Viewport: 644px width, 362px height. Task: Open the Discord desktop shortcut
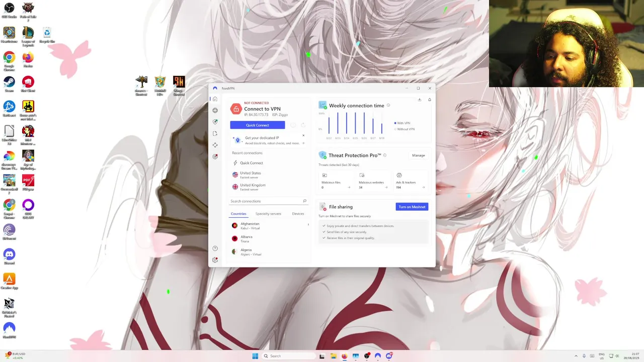[9, 256]
